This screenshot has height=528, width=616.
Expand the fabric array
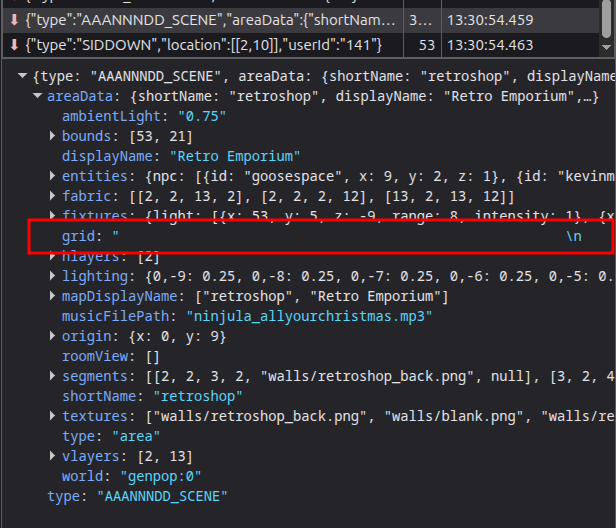pyautogui.click(x=53, y=196)
